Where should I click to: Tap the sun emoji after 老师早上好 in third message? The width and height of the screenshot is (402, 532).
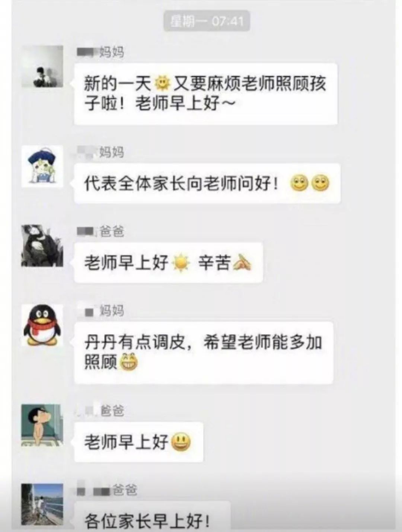[x=181, y=263]
